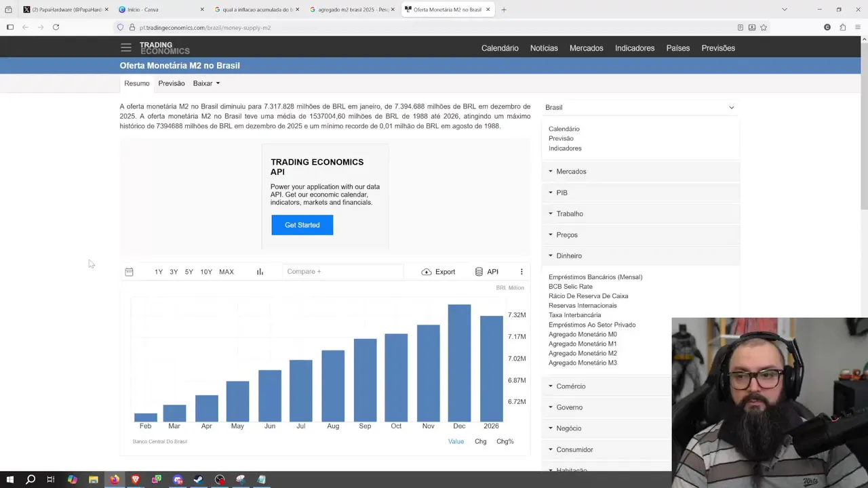The image size is (868, 488).
Task: Click the Compare + input field
Action: (x=342, y=272)
